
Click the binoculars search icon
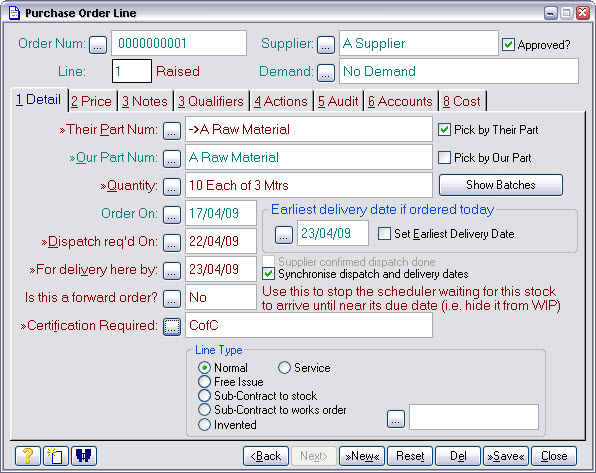84,456
